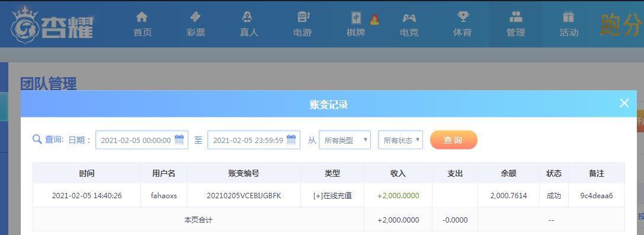Open 电竞 via the gamepad icon
This screenshot has width=644, height=235.
[409, 18]
